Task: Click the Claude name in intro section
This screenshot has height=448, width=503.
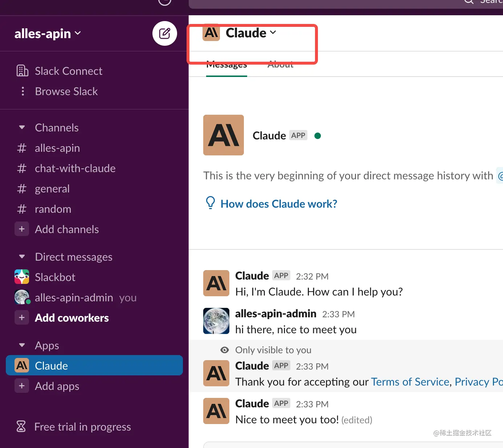Action: tap(269, 135)
